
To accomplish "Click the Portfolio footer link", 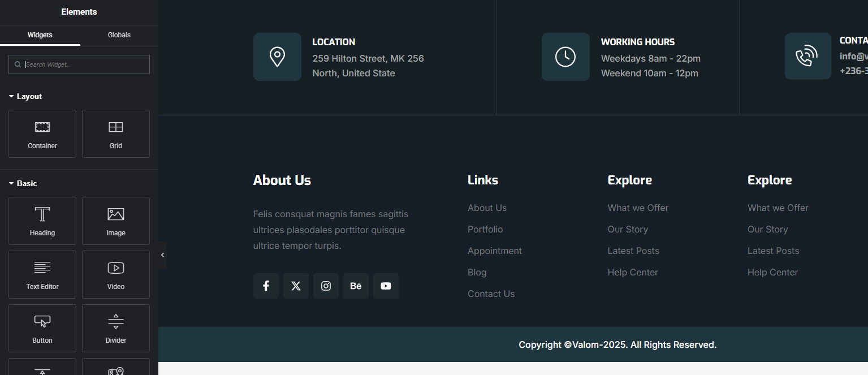I will [485, 230].
